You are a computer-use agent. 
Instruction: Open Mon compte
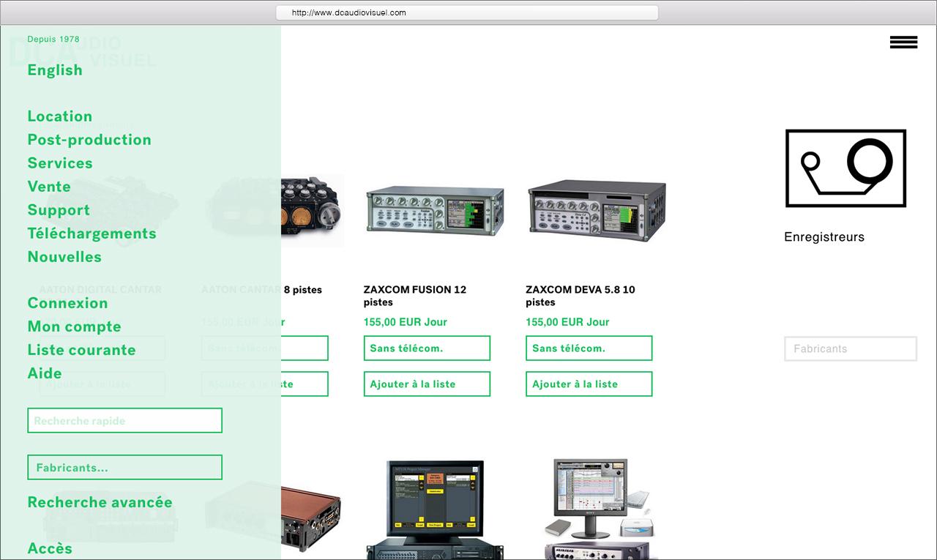[74, 326]
